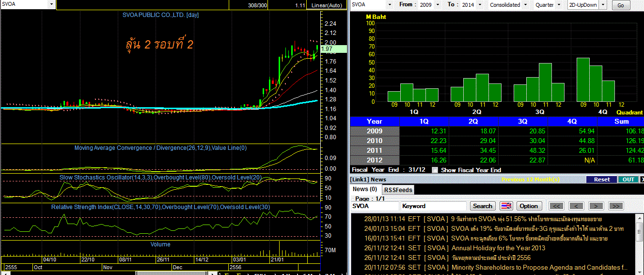This screenshot has width=644, height=275.
Task: Toggle news language with the flag icon
Action: 506,206
